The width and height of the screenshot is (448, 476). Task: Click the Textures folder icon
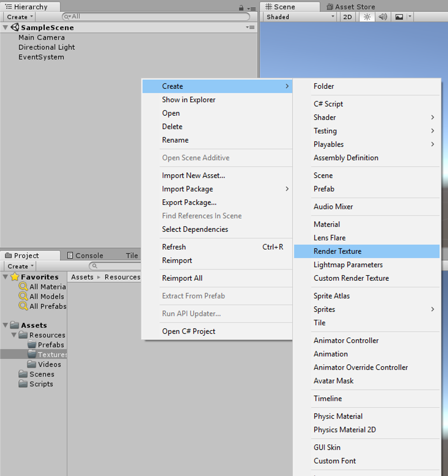[x=32, y=354]
